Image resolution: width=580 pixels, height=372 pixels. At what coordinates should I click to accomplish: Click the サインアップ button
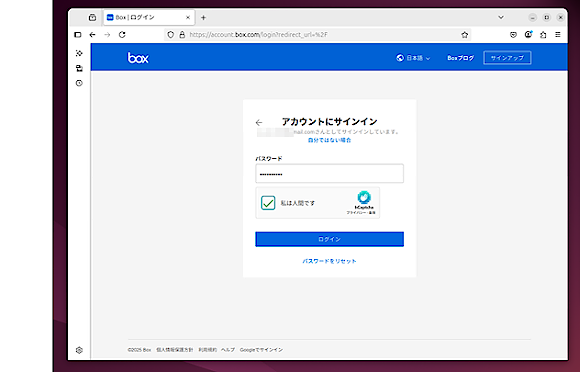(x=507, y=58)
